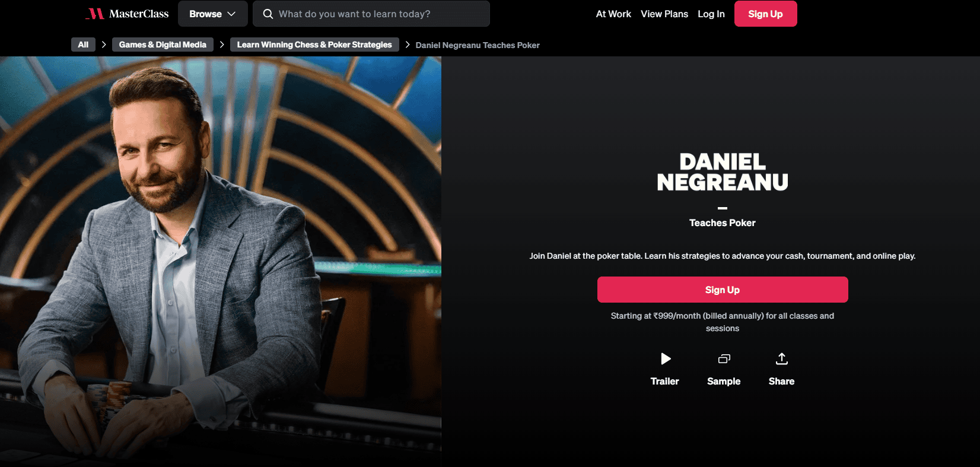Open the Sample icon
Image resolution: width=980 pixels, height=467 pixels.
(724, 358)
